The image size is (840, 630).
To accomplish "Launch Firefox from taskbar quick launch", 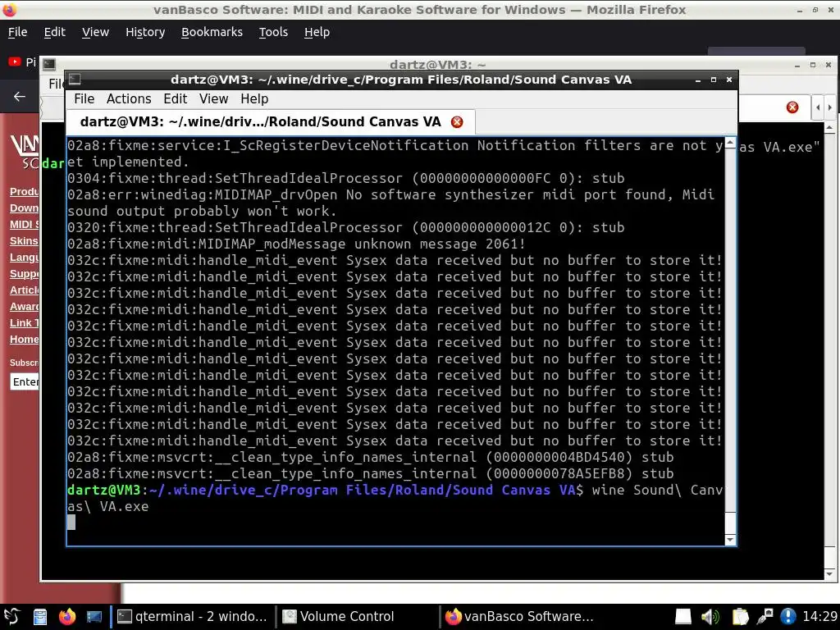I will [67, 617].
